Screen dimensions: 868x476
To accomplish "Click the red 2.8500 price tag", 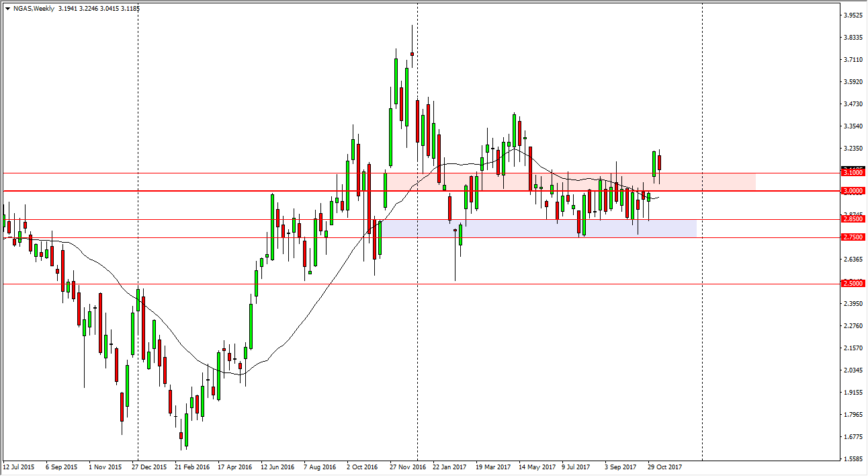I will pos(852,219).
